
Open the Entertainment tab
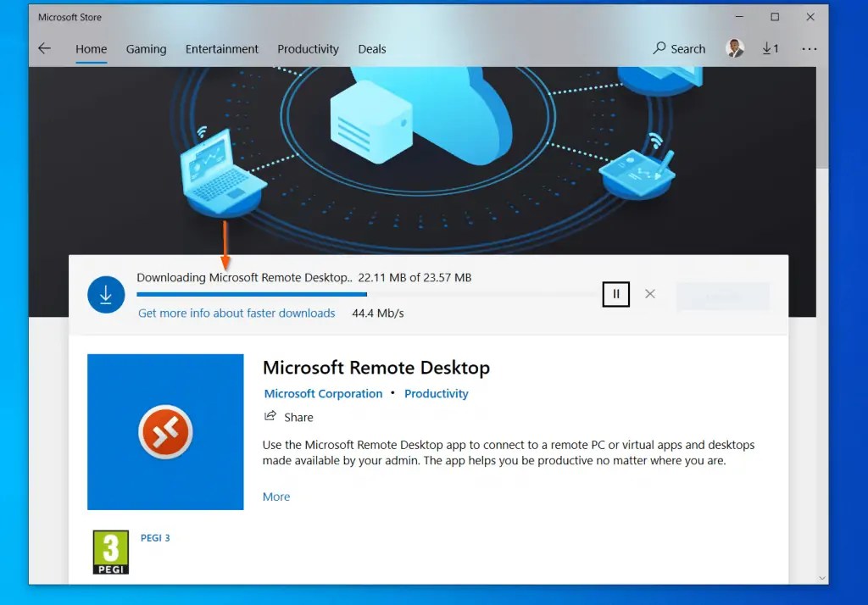[x=222, y=49]
